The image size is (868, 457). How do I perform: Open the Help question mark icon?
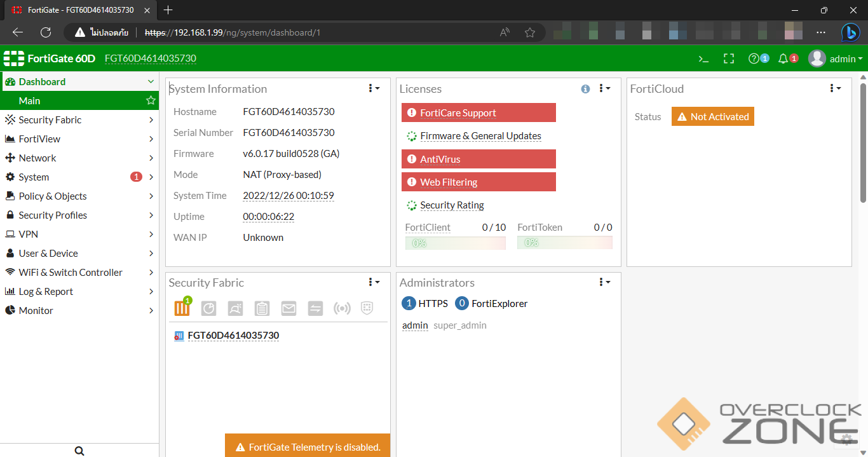click(754, 58)
